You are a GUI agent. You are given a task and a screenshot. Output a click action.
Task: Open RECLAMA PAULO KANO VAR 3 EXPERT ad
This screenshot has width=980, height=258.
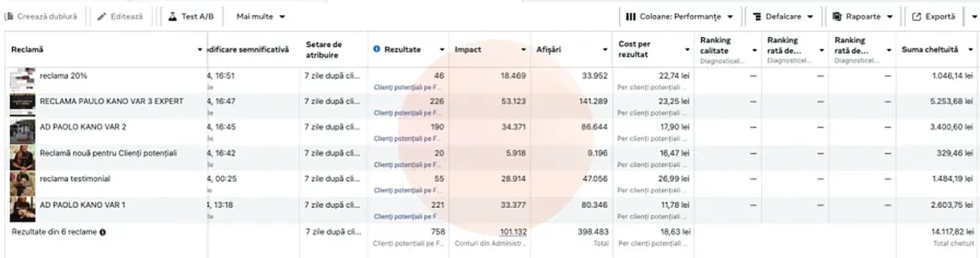112,101
